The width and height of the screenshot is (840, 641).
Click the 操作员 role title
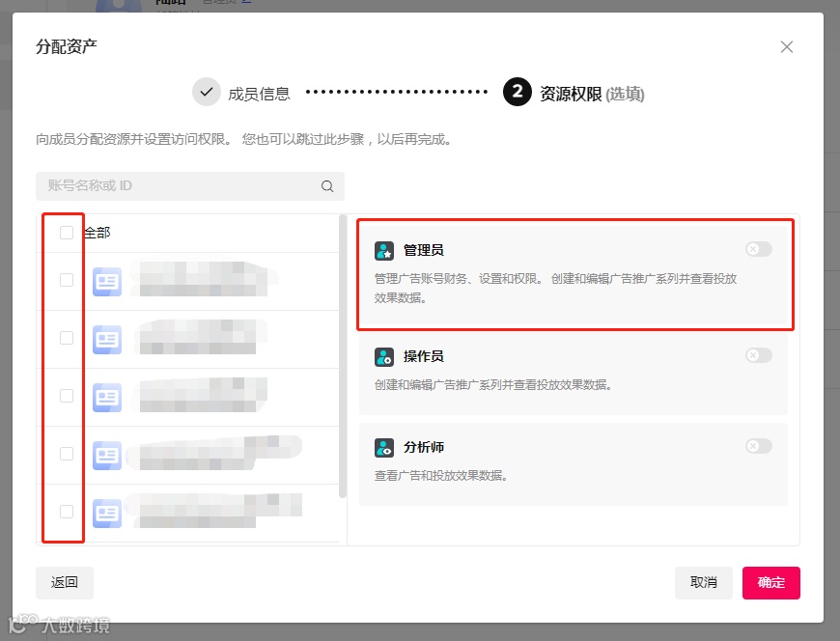point(423,356)
